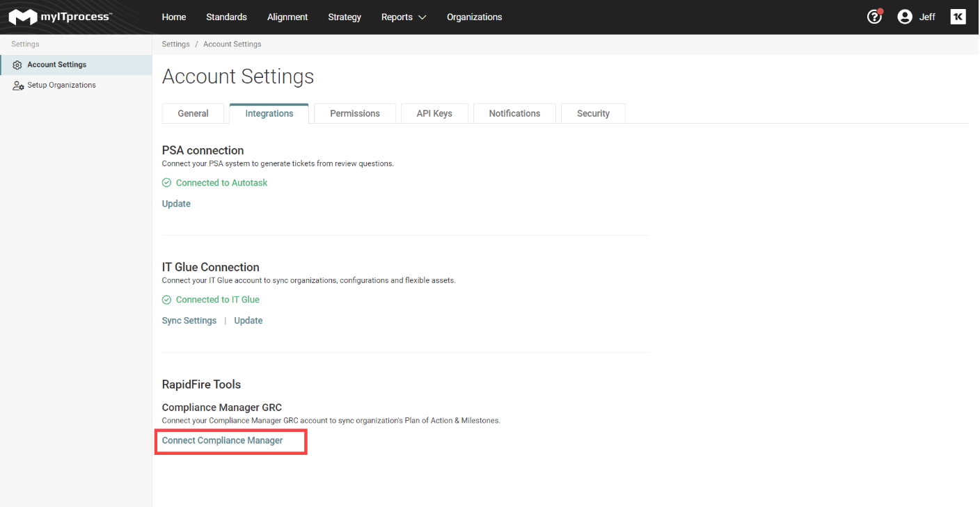The image size is (980, 507).
Task: Click the Jeff user avatar icon
Action: pyautogui.click(x=905, y=17)
